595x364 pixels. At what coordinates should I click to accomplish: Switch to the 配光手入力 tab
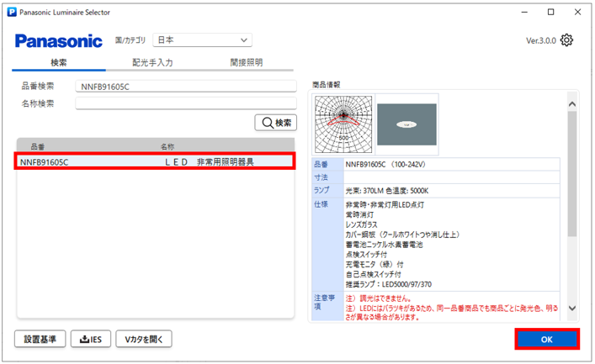tap(152, 62)
